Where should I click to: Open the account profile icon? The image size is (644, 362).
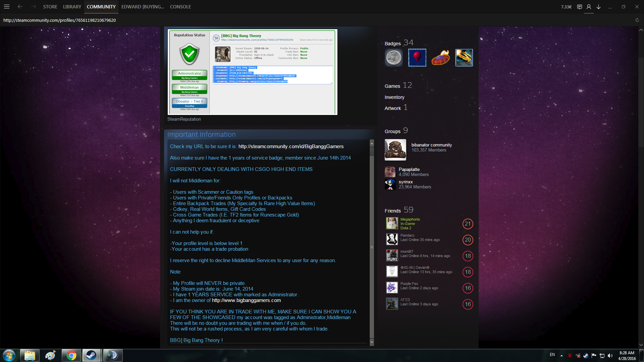coord(589,7)
